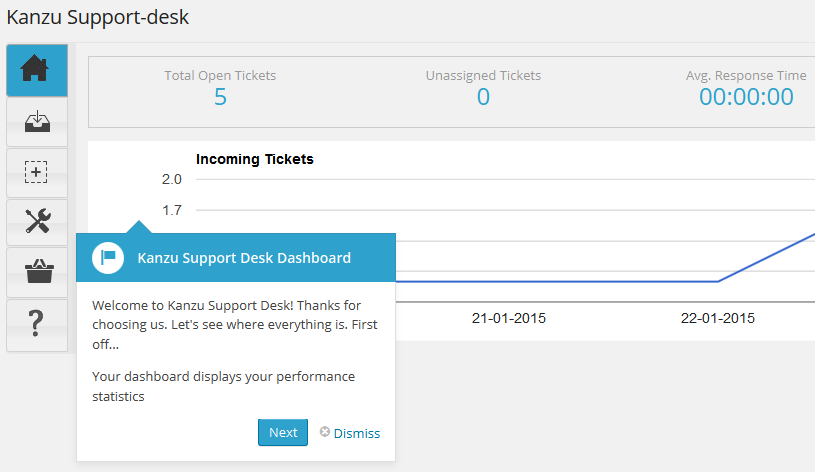Open the help question mark icon
The width and height of the screenshot is (815, 472).
[37, 324]
